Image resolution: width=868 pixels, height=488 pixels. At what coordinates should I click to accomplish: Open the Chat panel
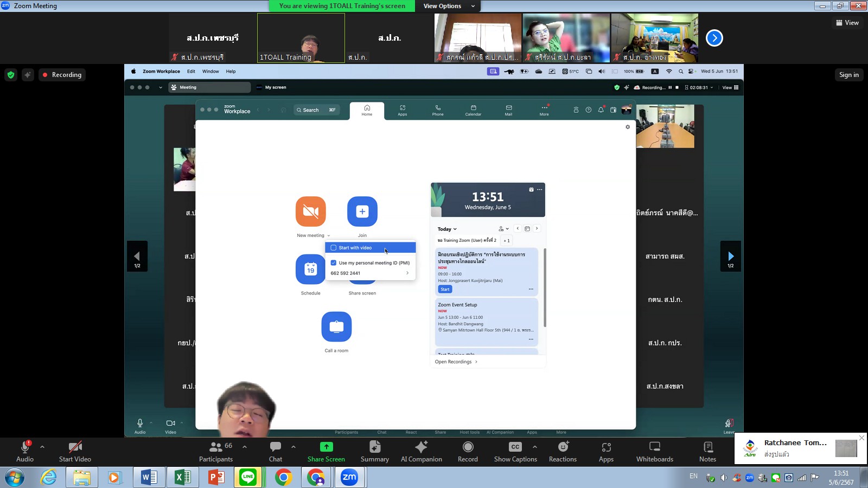(x=276, y=451)
